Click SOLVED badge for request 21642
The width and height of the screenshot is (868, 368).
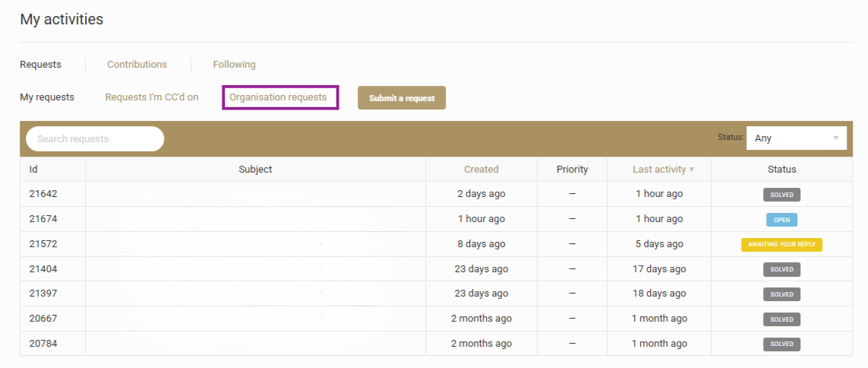pos(781,195)
